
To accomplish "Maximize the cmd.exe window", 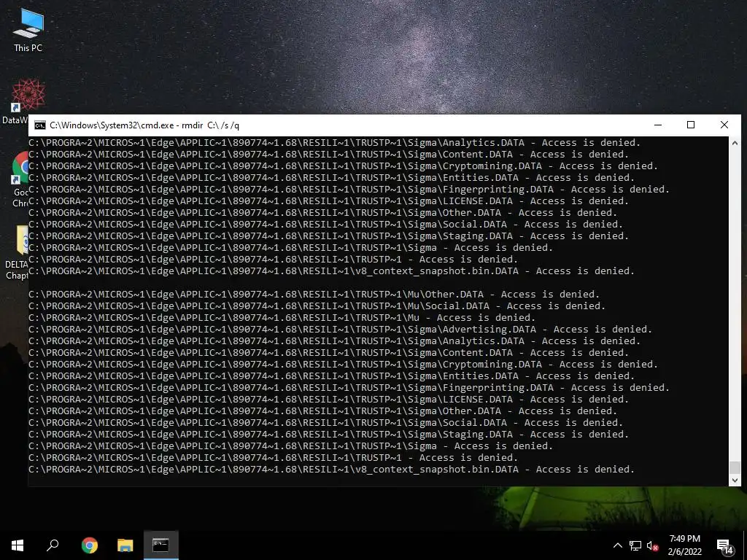I will click(691, 125).
